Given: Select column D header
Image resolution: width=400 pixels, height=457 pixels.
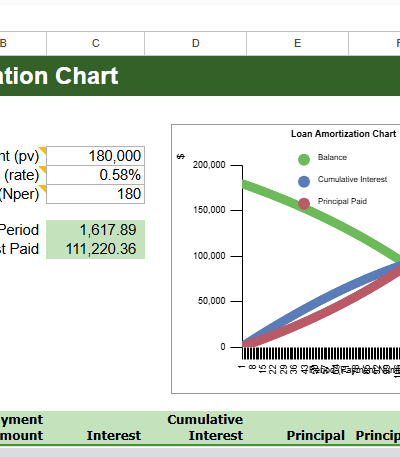Looking at the screenshot, I should pos(196,43).
